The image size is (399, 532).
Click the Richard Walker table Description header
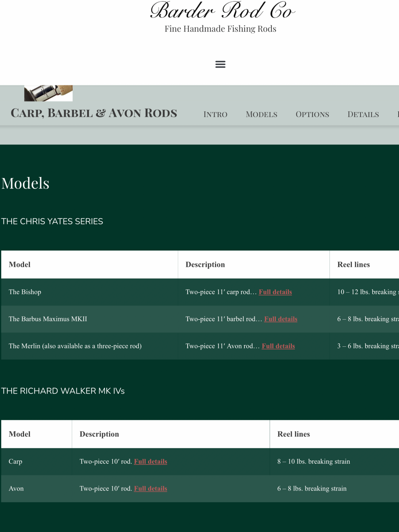(99, 434)
